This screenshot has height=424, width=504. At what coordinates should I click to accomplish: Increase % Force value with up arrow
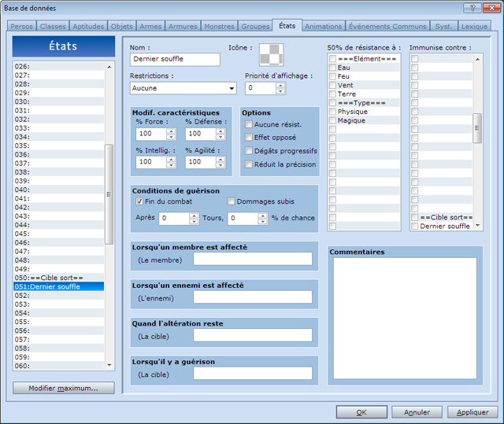172,131
